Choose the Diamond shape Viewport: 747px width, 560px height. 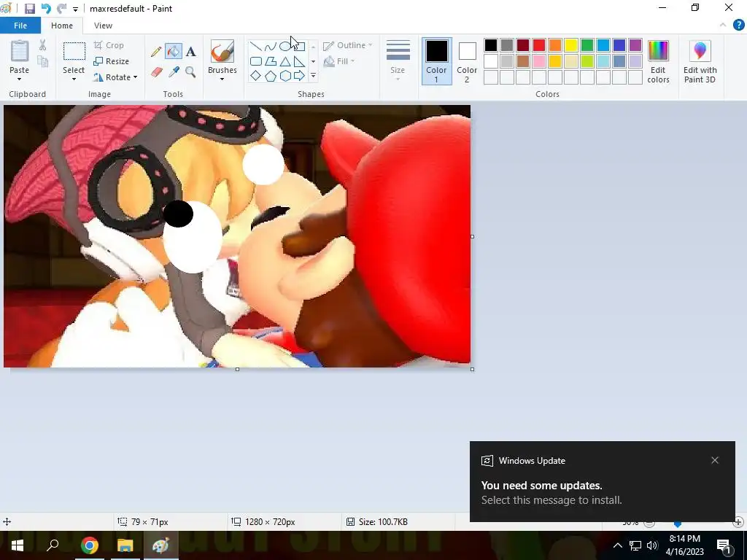(256, 76)
